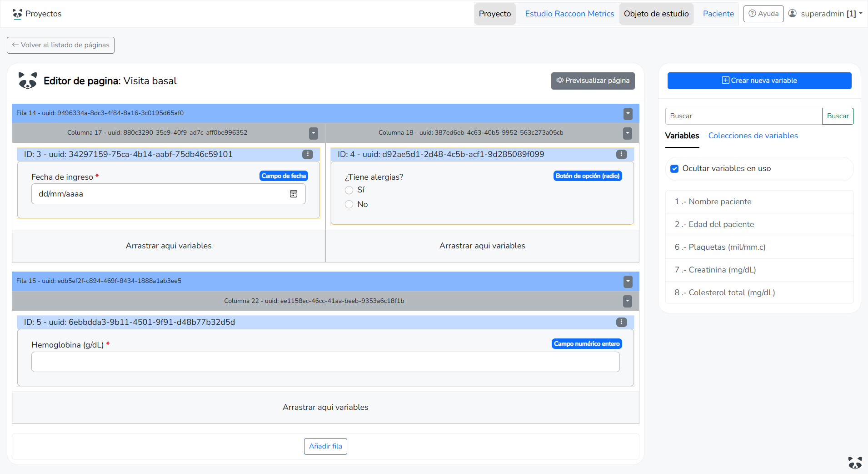Select variable 1 Nombre paciente

759,202
